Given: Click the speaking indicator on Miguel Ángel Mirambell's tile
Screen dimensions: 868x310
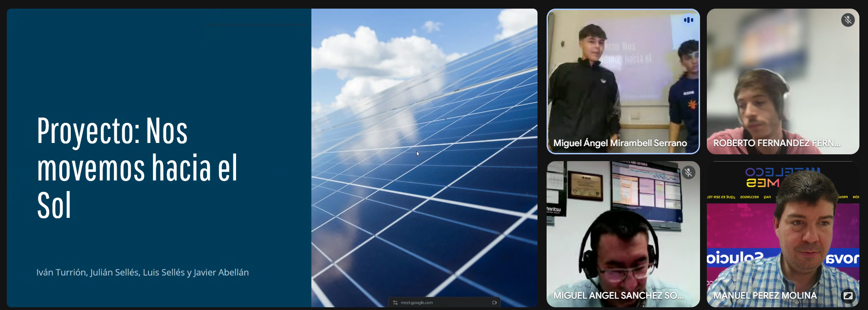Looking at the screenshot, I should pyautogui.click(x=688, y=20).
